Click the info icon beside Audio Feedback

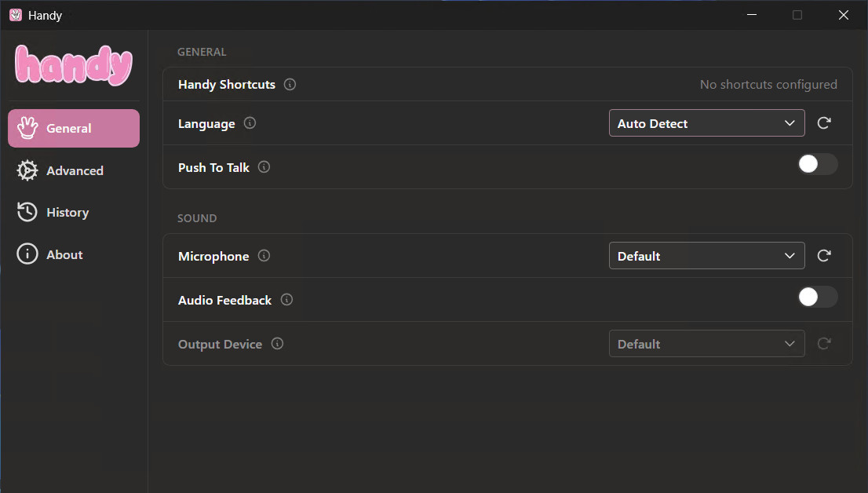click(x=286, y=300)
